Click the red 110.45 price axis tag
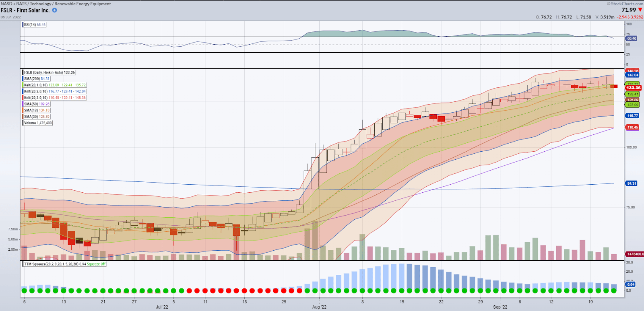This screenshot has width=644, height=311. coord(632,127)
